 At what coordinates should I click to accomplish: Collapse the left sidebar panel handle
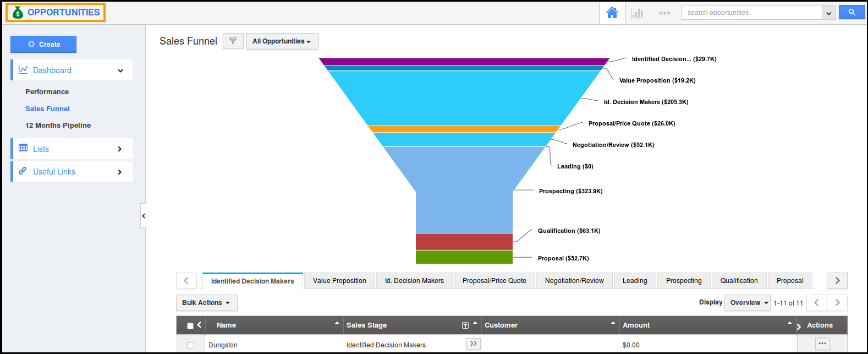pos(144,216)
